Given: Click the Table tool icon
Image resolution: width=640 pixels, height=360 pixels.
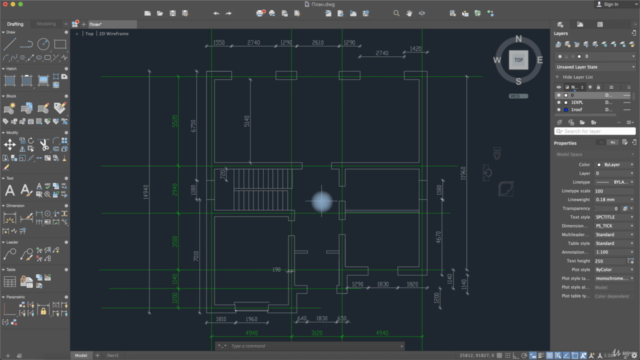Looking at the screenshot, I should pos(10,282).
